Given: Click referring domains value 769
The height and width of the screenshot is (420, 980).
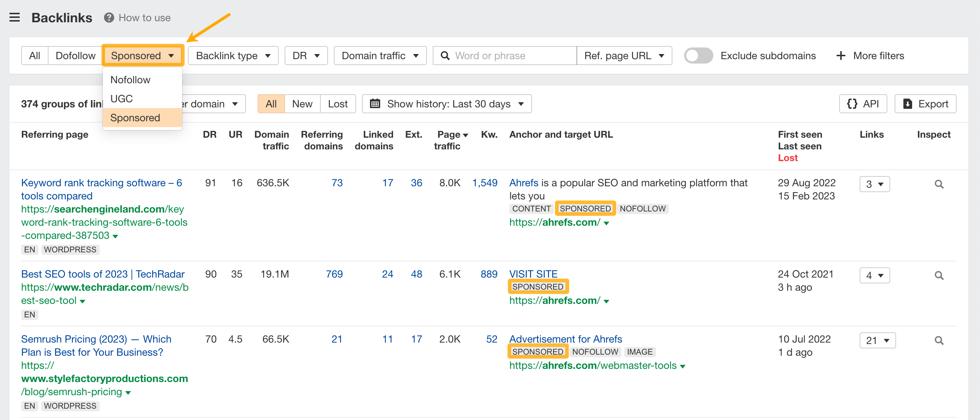Looking at the screenshot, I should [x=334, y=274].
